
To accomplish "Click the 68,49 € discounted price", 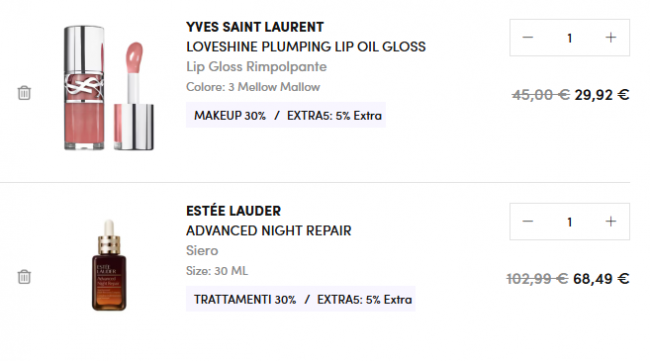I will tap(601, 279).
